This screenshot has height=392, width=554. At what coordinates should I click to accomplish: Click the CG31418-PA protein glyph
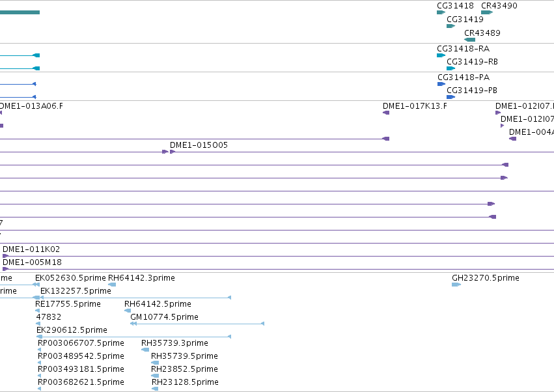tap(441, 84)
